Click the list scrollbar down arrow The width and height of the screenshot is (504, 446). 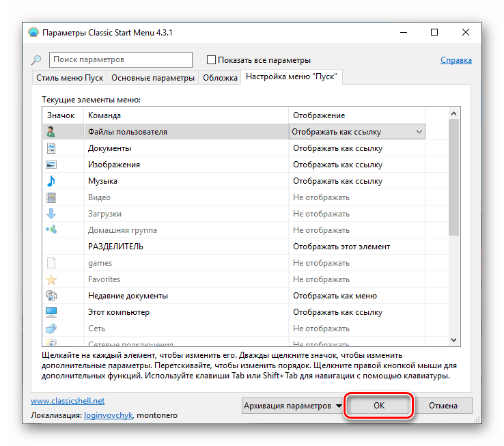(453, 340)
